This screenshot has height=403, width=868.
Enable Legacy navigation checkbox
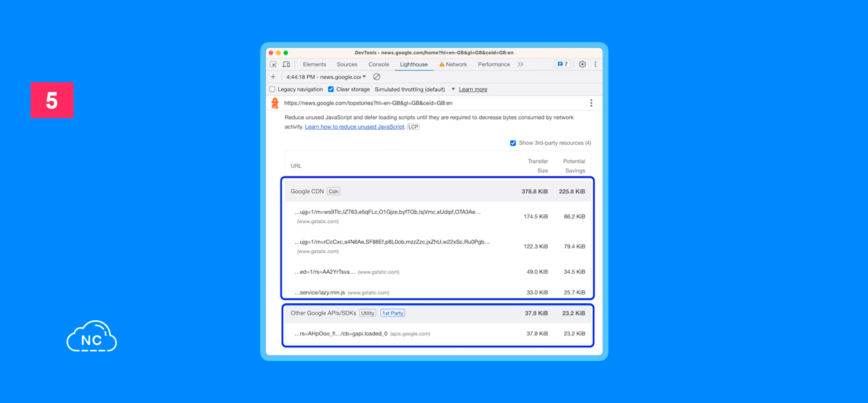(273, 89)
